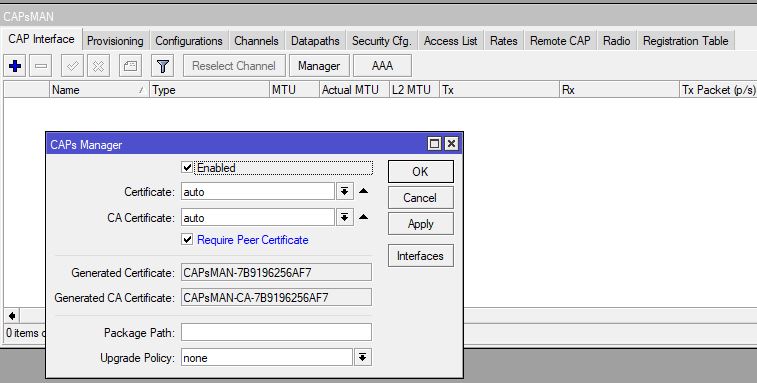Screen dimensions: 757x383
Task: Sort by the MTU column header
Action: (294, 90)
